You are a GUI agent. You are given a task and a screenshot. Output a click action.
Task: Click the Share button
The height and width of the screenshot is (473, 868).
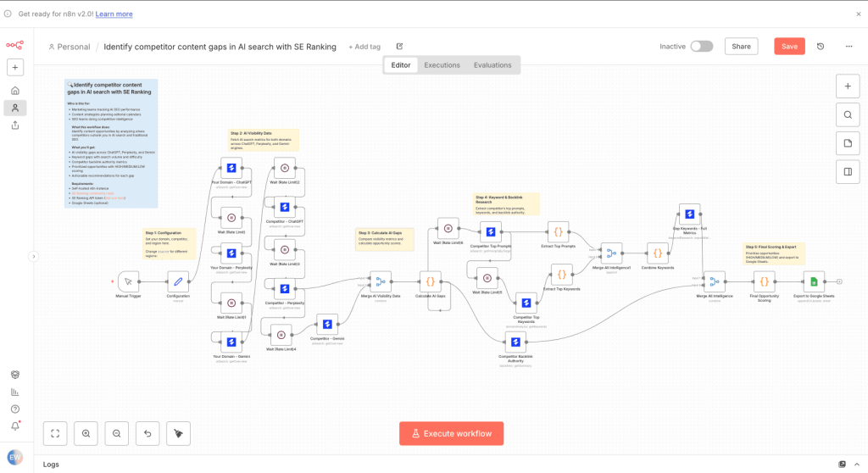pos(741,47)
